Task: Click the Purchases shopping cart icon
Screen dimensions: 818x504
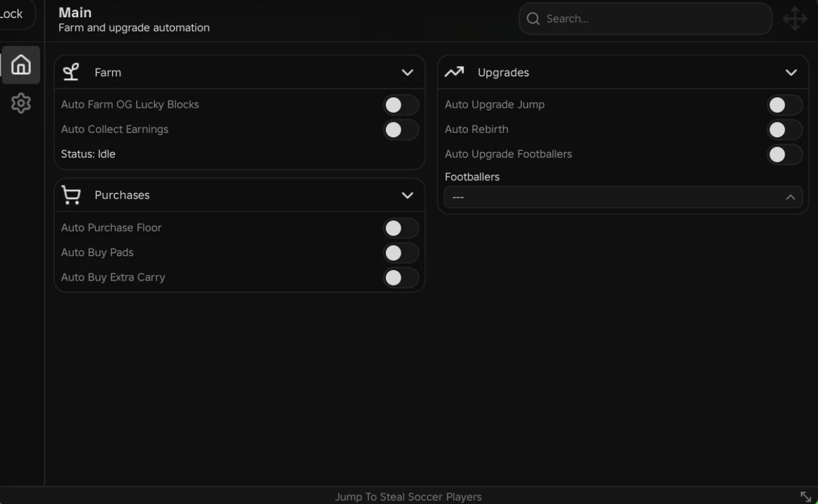Action: pyautogui.click(x=71, y=195)
